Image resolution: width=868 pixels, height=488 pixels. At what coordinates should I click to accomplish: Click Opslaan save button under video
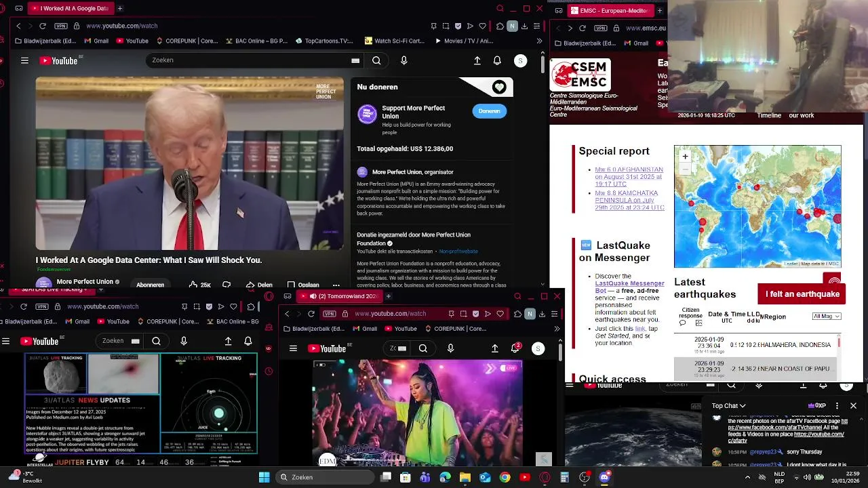click(x=302, y=285)
